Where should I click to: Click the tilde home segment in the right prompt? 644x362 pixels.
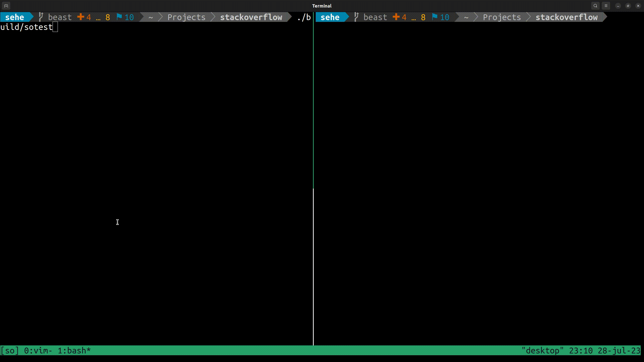466,17
